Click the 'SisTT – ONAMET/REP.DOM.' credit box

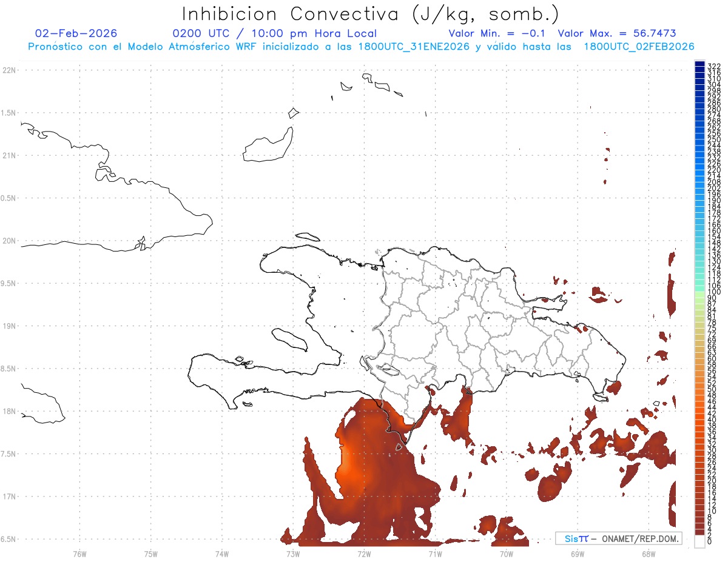coord(618,538)
